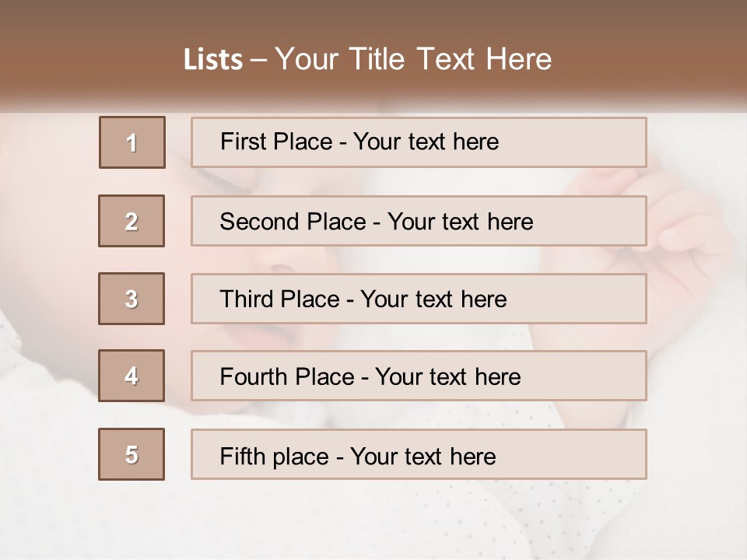Click the word 'Third' in the list
Image resolution: width=747 pixels, height=560 pixels.
click(247, 299)
